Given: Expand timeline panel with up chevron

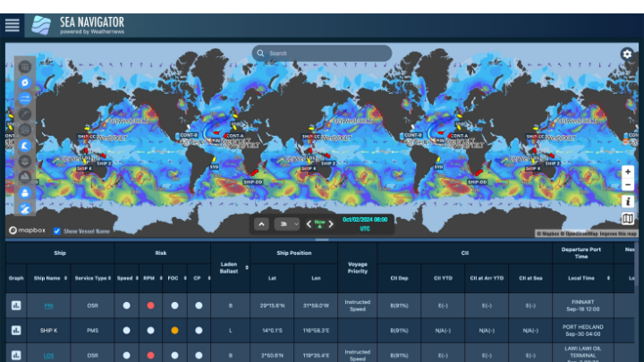Looking at the screenshot, I should [261, 224].
